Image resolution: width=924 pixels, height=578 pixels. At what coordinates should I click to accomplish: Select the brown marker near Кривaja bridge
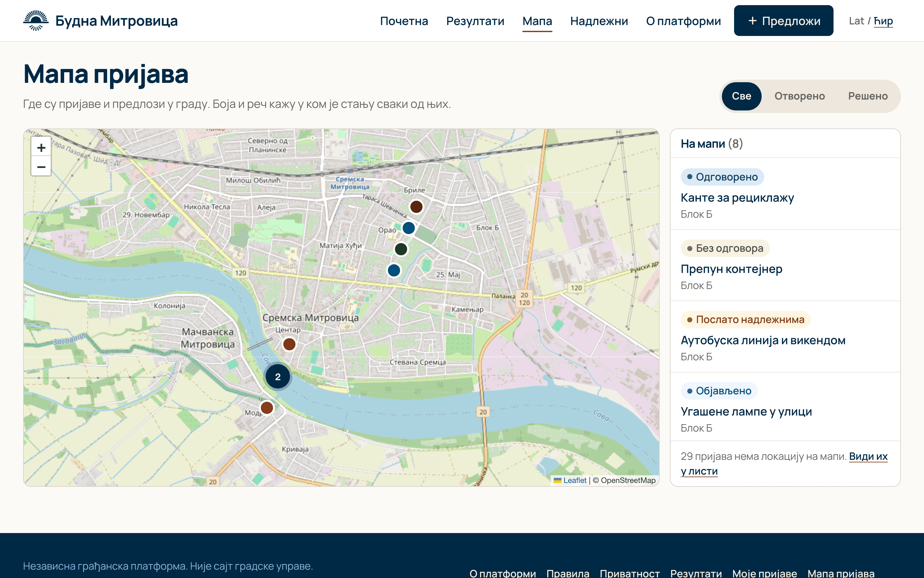[x=267, y=407]
